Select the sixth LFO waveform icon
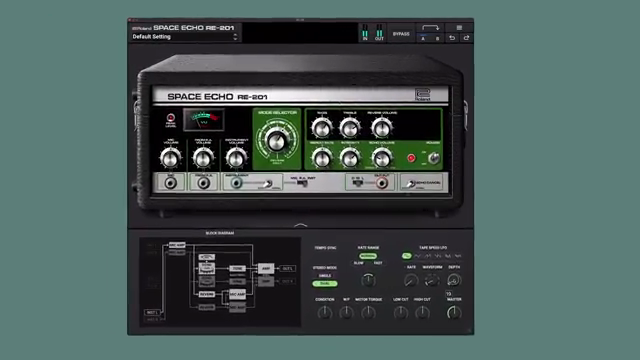 [458, 256]
